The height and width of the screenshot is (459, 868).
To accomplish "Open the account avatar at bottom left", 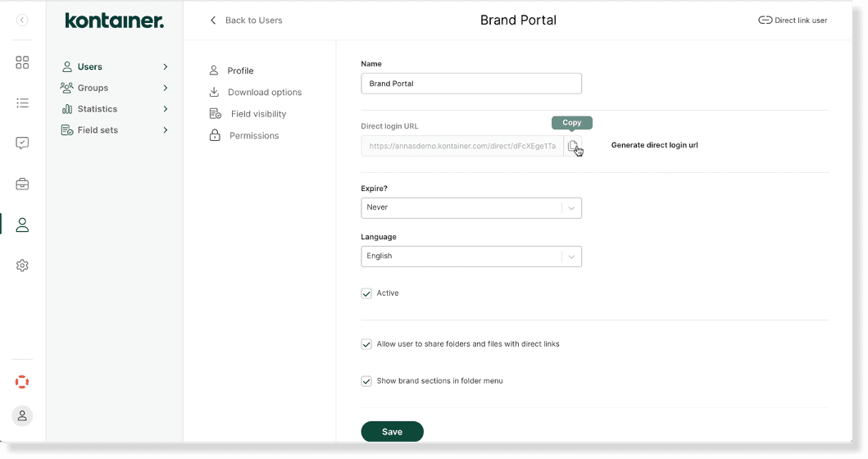I will [22, 416].
